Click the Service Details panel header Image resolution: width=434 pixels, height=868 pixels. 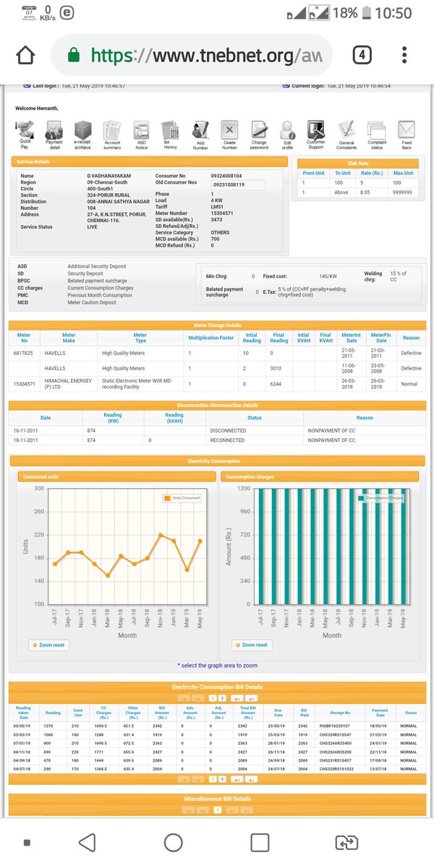[x=150, y=162]
